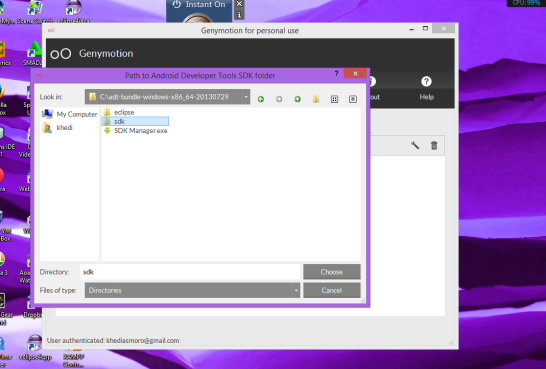The width and height of the screenshot is (546, 369).
Task: Select SDK Manager.exe file
Action: pos(136,131)
